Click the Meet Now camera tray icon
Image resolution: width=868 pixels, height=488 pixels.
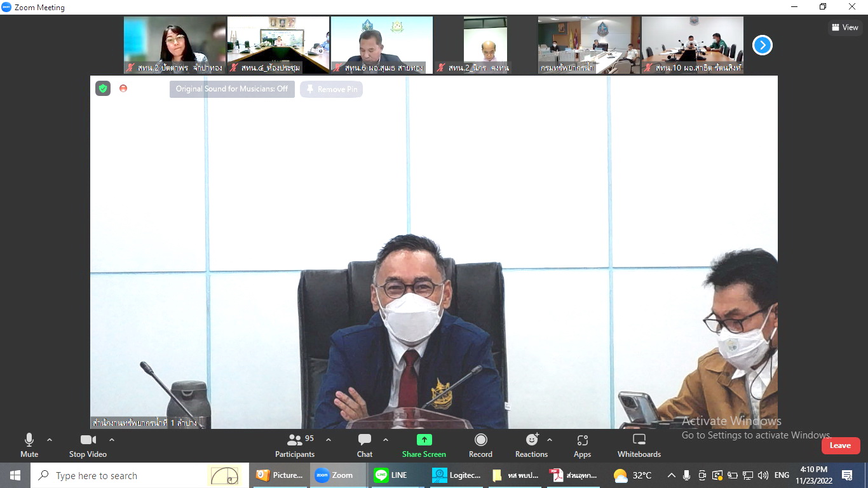[x=702, y=475]
